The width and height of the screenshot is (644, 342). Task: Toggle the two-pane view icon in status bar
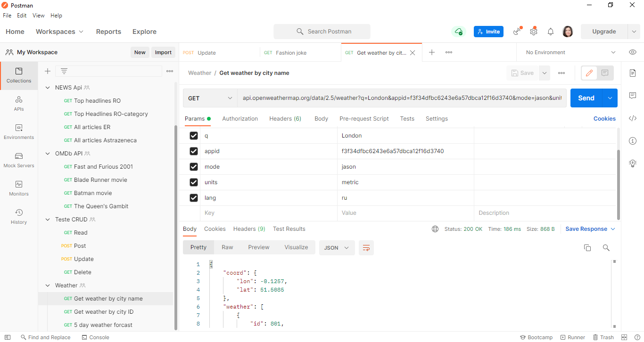coord(624,337)
